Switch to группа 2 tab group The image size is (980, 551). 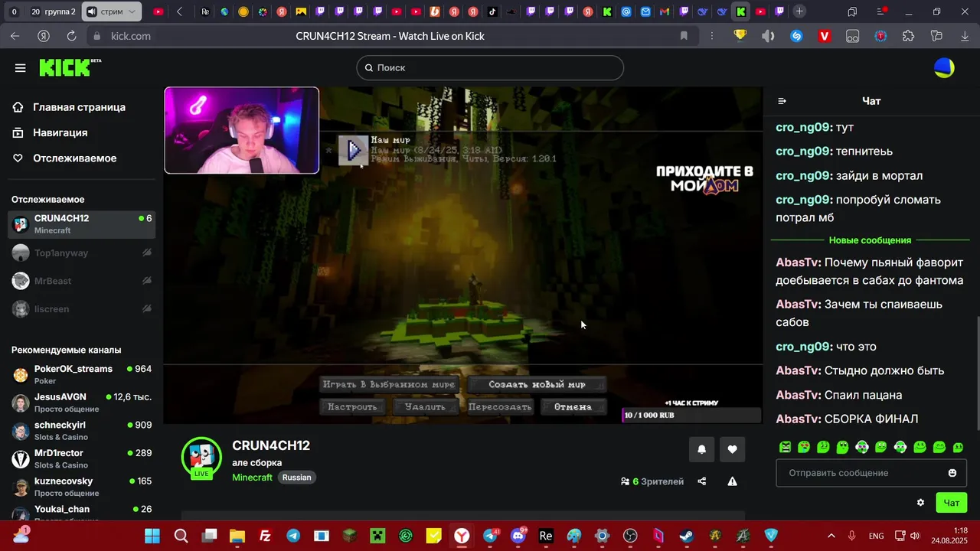(x=53, y=11)
